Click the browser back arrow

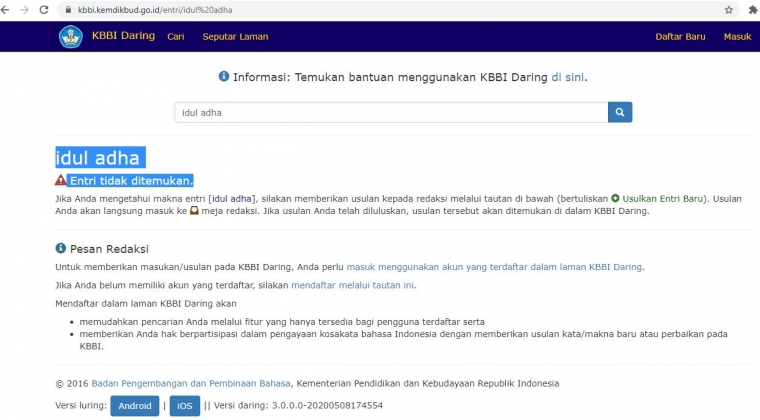click(x=5, y=10)
